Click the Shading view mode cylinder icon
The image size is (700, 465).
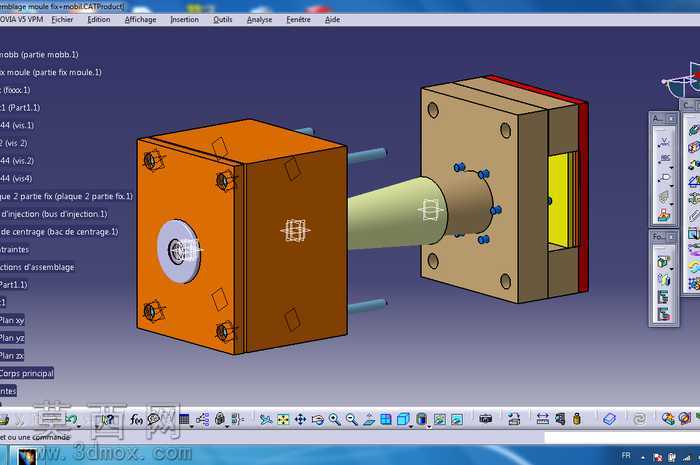[x=421, y=419]
